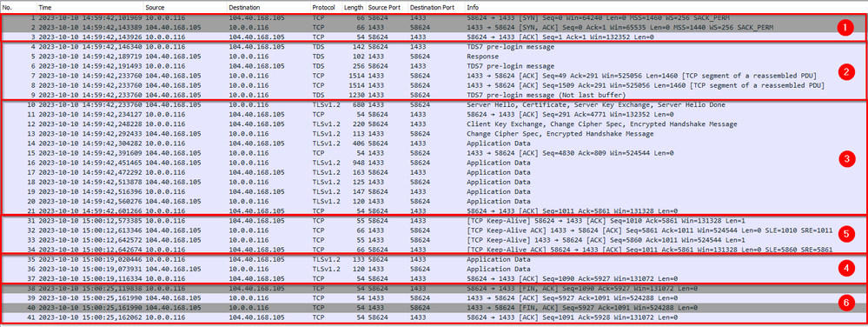
Task: Select packet 19, Application Data length 147
Action: coord(434,191)
